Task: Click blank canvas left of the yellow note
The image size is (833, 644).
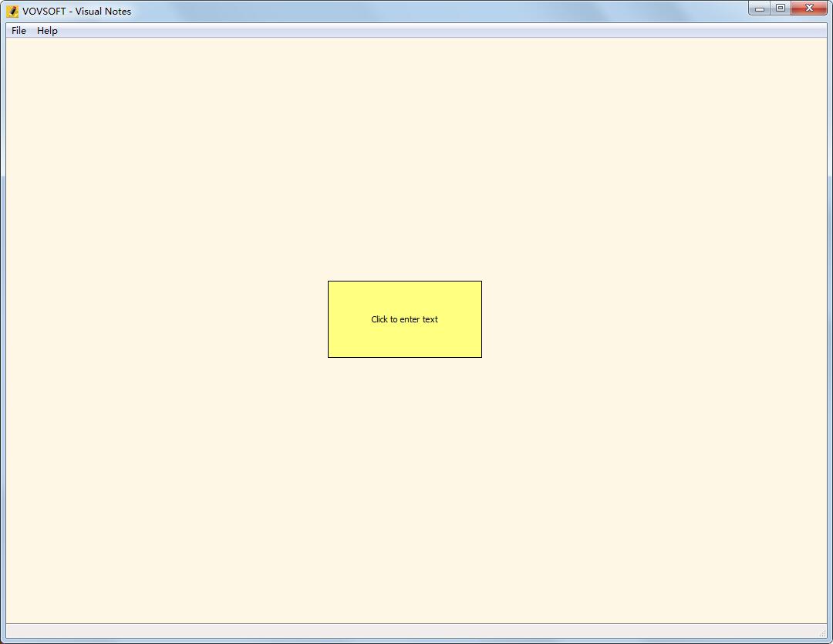Action: [167, 319]
